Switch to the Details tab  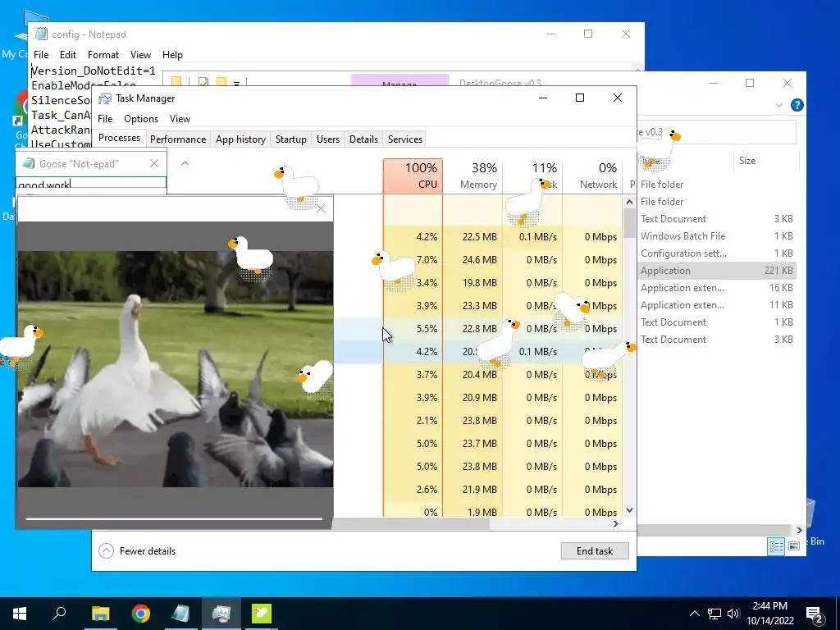click(x=363, y=139)
